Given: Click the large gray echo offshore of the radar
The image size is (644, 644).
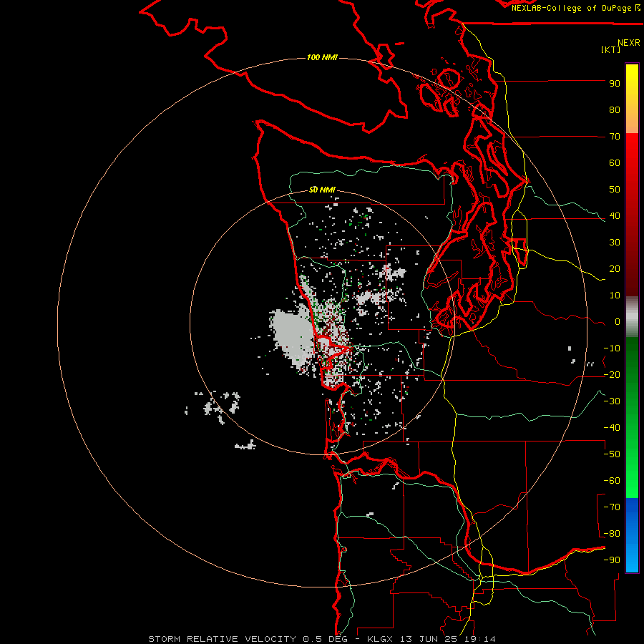Looking at the screenshot, I should [293, 336].
